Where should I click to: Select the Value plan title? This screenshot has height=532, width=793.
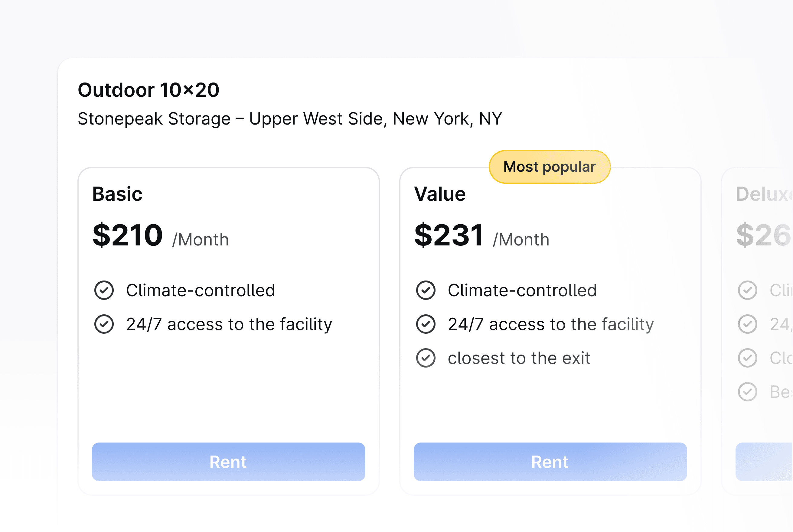click(x=440, y=194)
